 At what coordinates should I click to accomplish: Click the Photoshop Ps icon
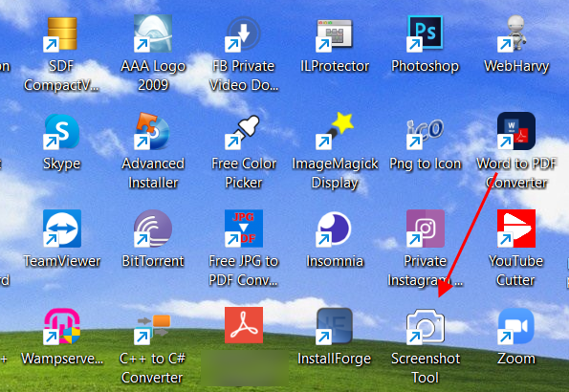[x=425, y=33]
